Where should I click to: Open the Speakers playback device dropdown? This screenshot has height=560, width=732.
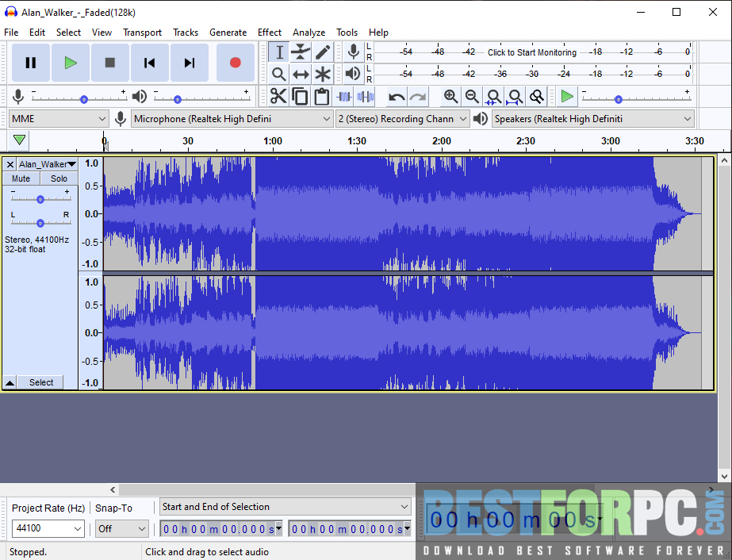point(593,119)
